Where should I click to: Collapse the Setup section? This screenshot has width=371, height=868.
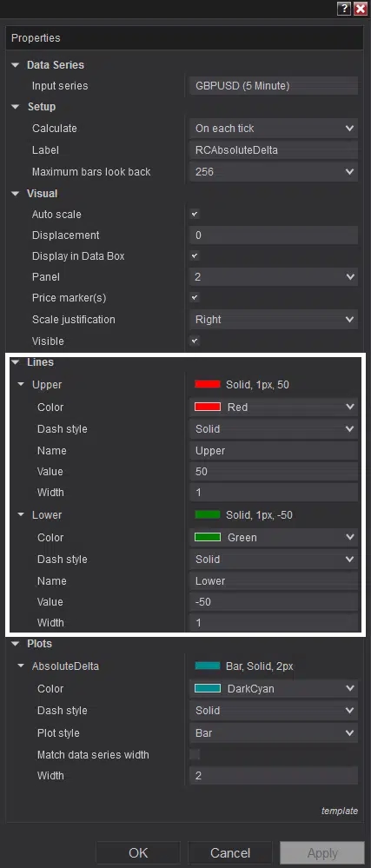[x=15, y=107]
